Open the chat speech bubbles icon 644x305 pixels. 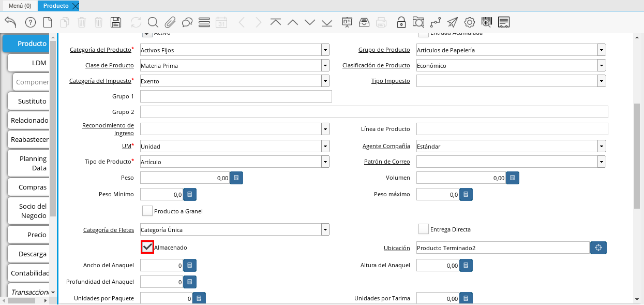tap(187, 22)
